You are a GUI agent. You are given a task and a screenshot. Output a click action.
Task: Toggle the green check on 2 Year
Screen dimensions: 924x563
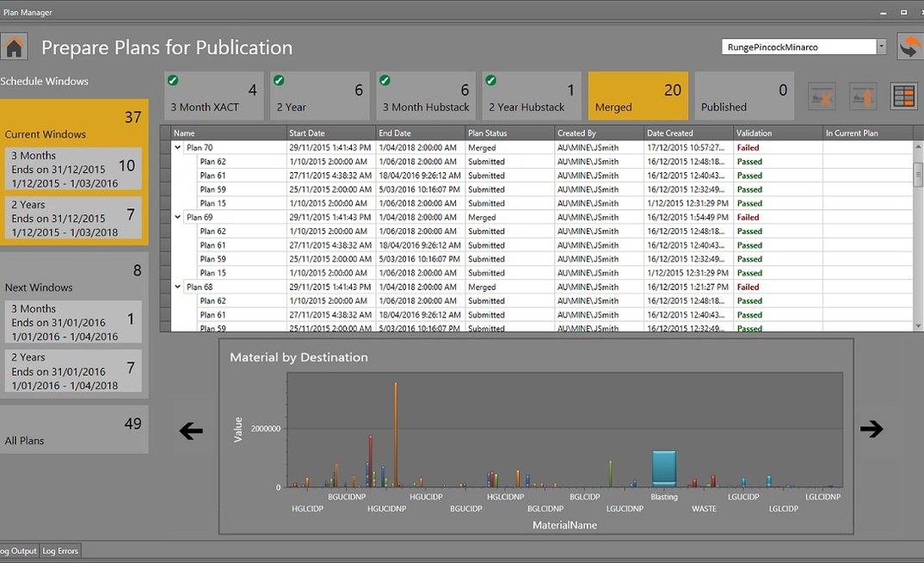[278, 79]
